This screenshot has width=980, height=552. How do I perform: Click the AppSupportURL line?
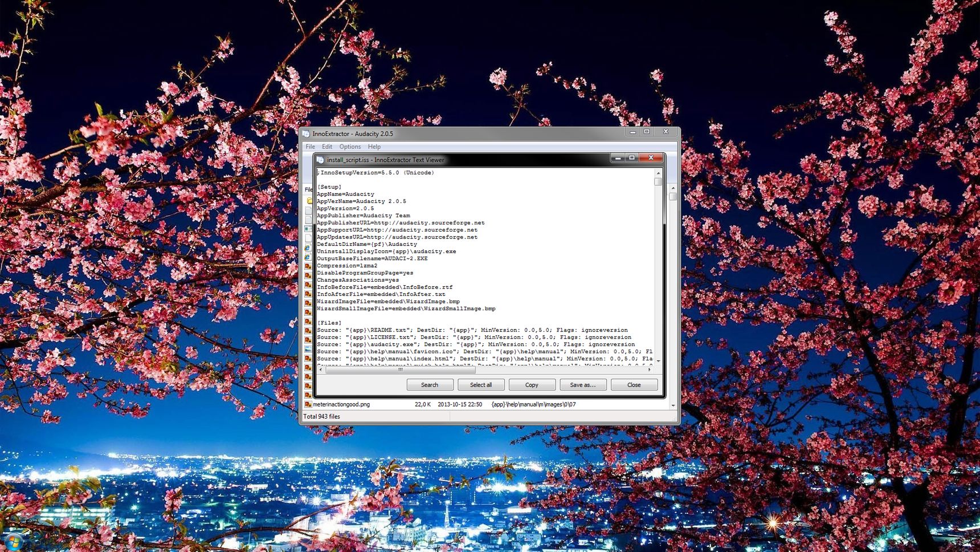397,230
